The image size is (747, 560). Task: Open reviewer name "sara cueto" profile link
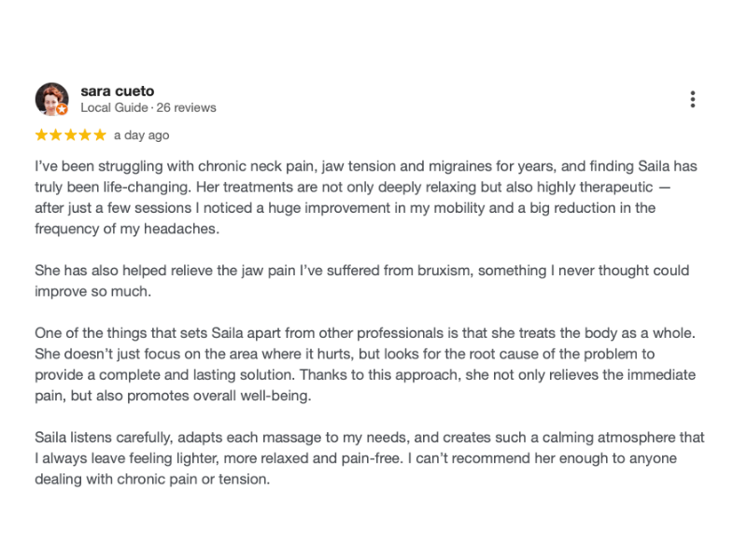point(117,91)
